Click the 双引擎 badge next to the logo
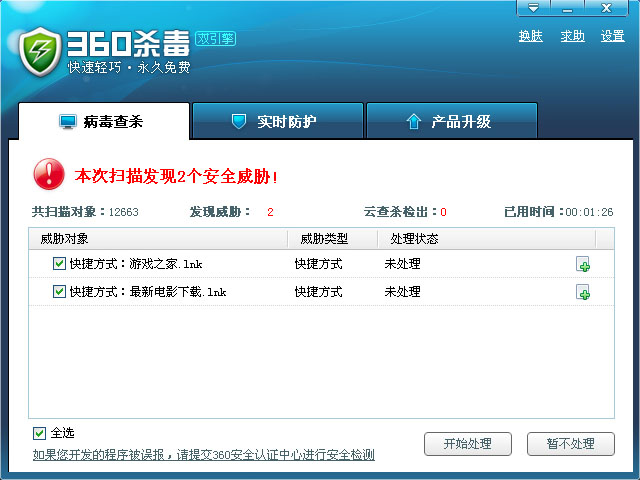 [x=216, y=39]
